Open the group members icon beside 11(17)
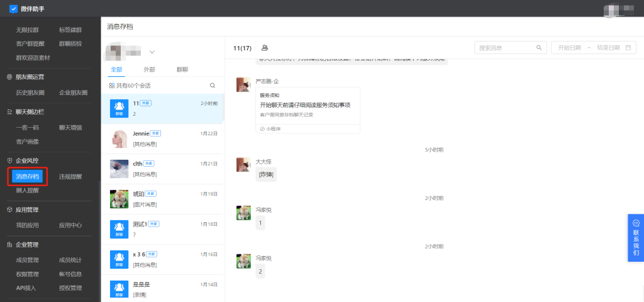 click(x=265, y=48)
